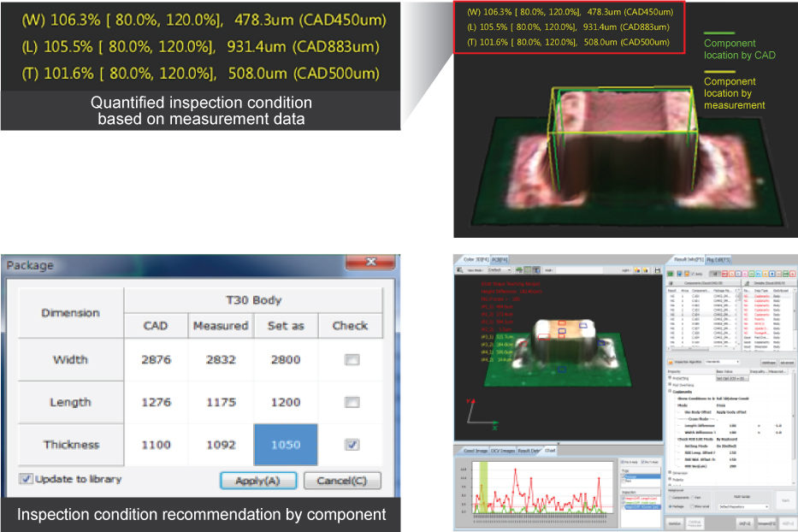Screen dimensions: 798x532
Task: Click the Width Set as cell 2800
Action: pos(286,360)
